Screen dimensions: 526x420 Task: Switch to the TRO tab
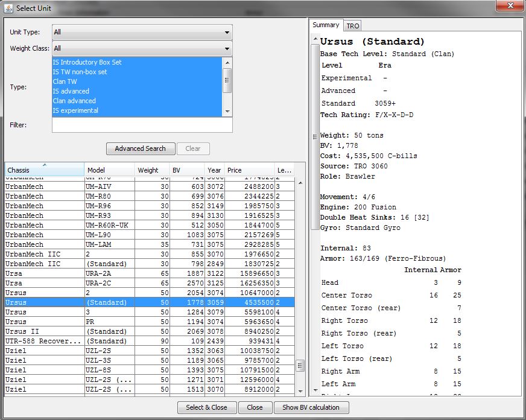tap(352, 26)
